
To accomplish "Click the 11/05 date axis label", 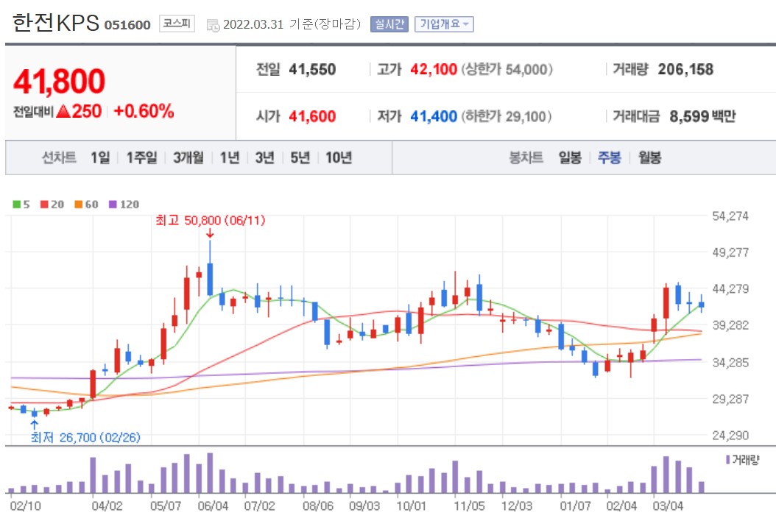I will (469, 506).
